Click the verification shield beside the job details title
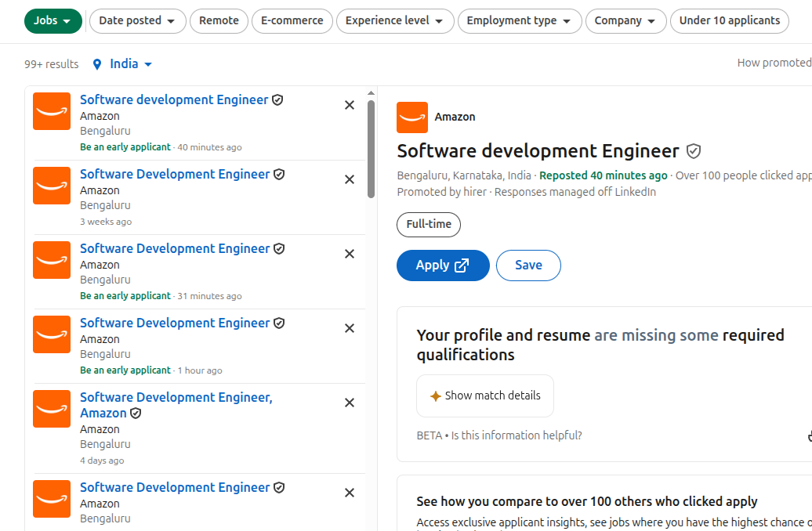812x531 pixels. tap(694, 151)
